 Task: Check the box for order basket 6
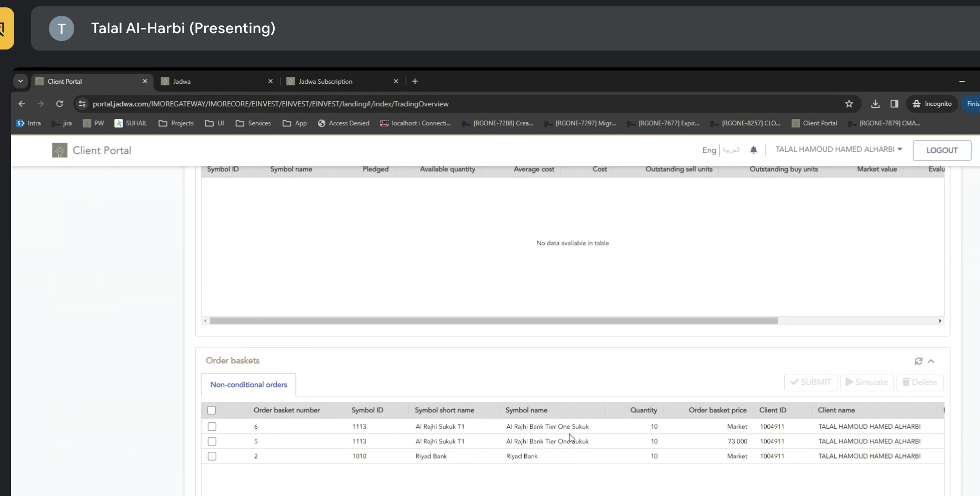[x=212, y=426]
